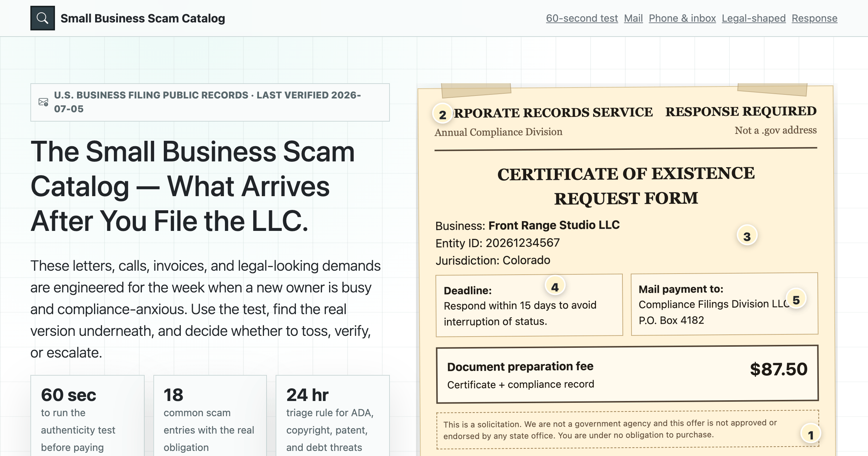Select the 18 common scam entries card
The width and height of the screenshot is (868, 456).
tap(210, 415)
